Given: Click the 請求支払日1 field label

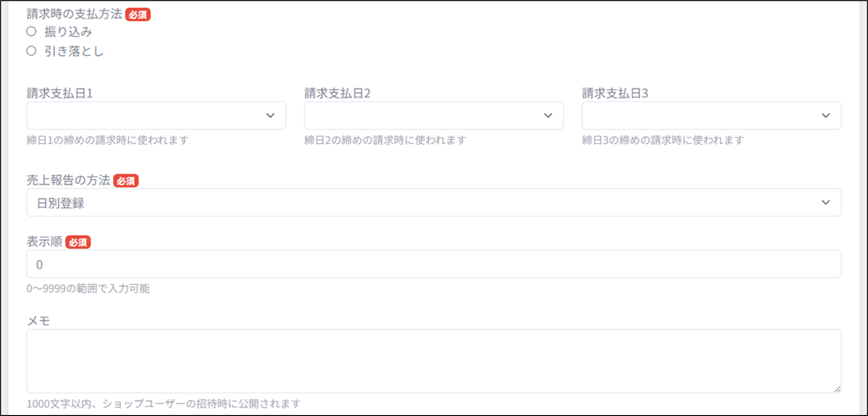Looking at the screenshot, I should click(60, 93).
